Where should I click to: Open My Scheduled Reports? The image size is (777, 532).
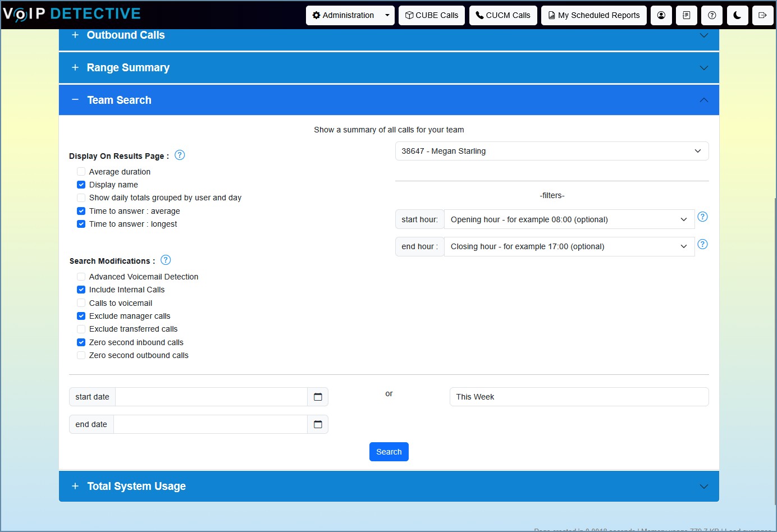click(594, 16)
